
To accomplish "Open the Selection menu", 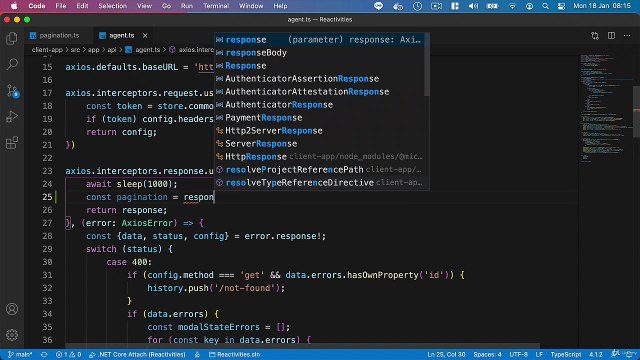I will [112, 6].
